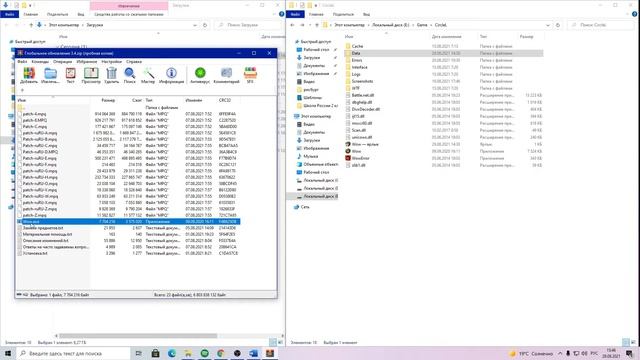The image size is (640, 360).
Task: Open the Файл menu in WinRAR
Action: [x=22, y=62]
